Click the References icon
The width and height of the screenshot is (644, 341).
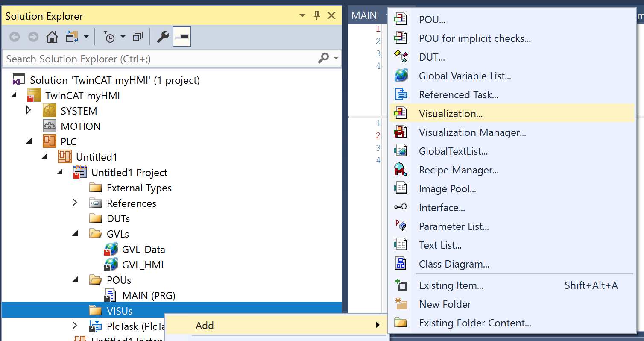tap(95, 203)
